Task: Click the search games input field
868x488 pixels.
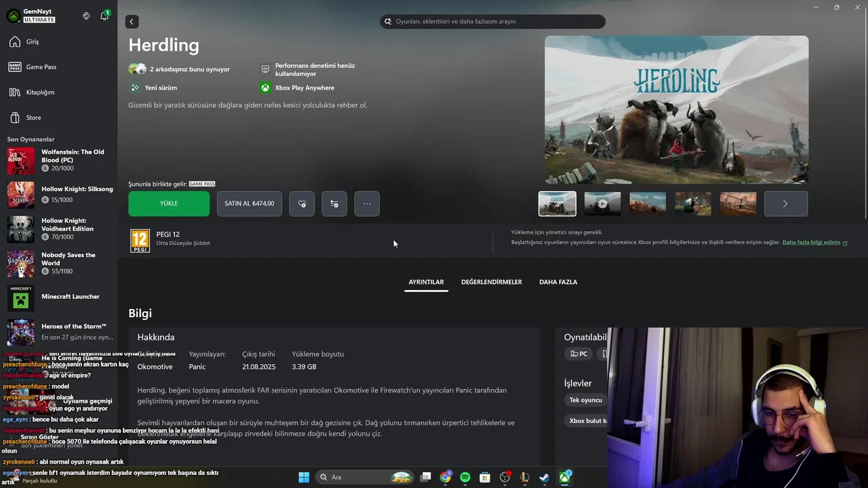Action: [x=492, y=22]
